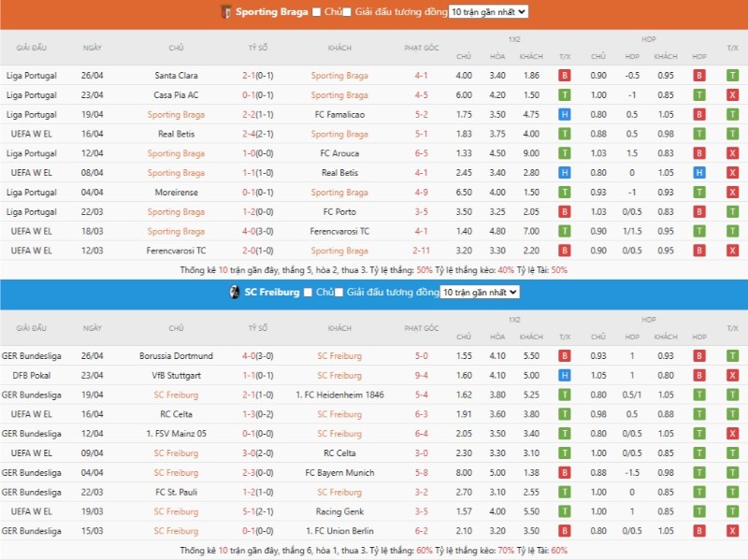748x560 pixels.
Task: Click score 4-0(3-0) in Braga vs Ferencvarosi row
Action: point(258,231)
